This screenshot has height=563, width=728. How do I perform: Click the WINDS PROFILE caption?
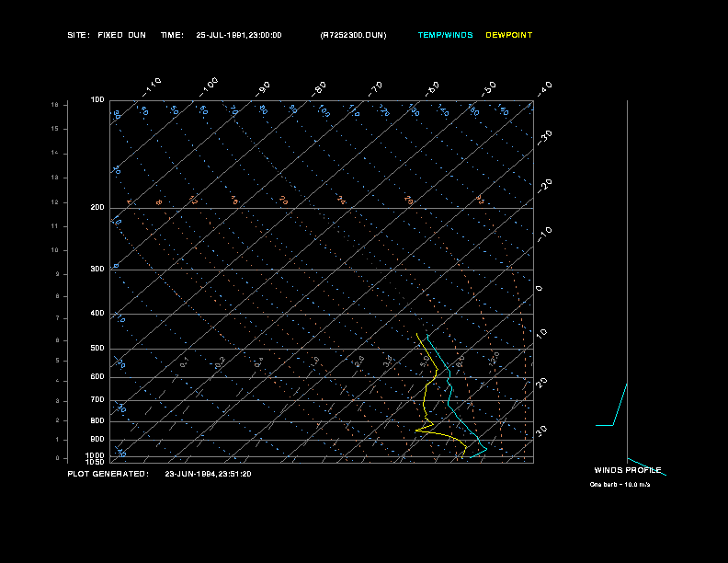[628, 470]
